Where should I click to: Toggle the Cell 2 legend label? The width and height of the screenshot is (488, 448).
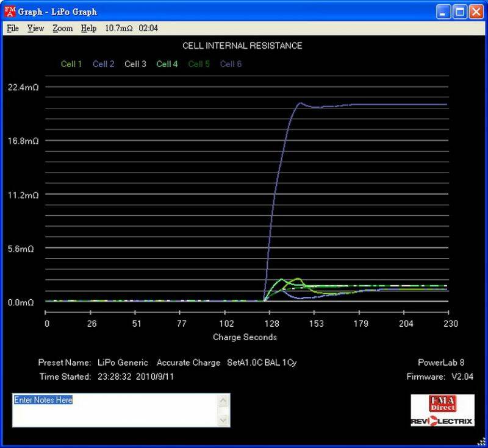tap(103, 64)
